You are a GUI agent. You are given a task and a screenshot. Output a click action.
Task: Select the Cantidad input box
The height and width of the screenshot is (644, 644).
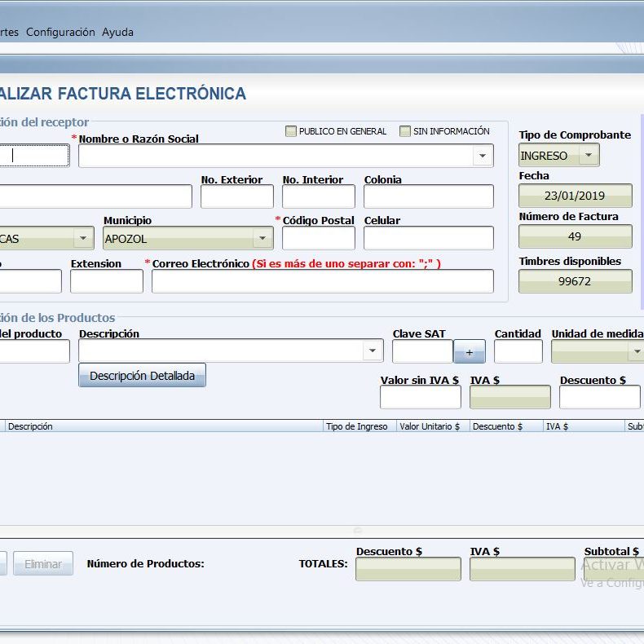(x=518, y=351)
